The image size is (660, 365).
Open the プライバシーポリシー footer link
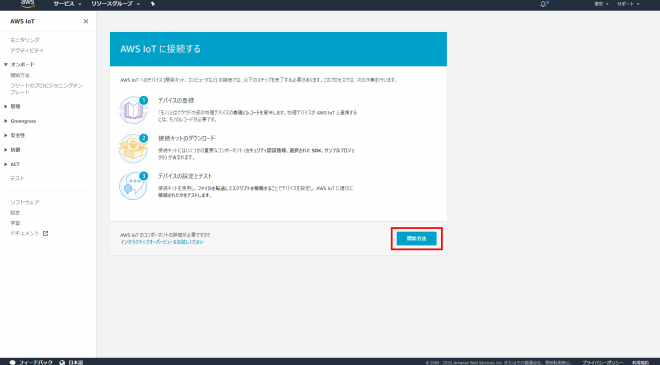coord(603,362)
